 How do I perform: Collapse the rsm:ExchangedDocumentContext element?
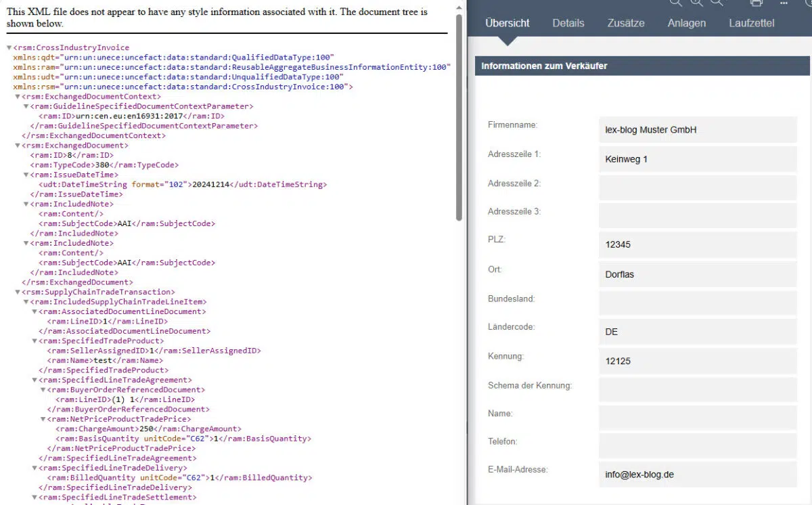18,96
